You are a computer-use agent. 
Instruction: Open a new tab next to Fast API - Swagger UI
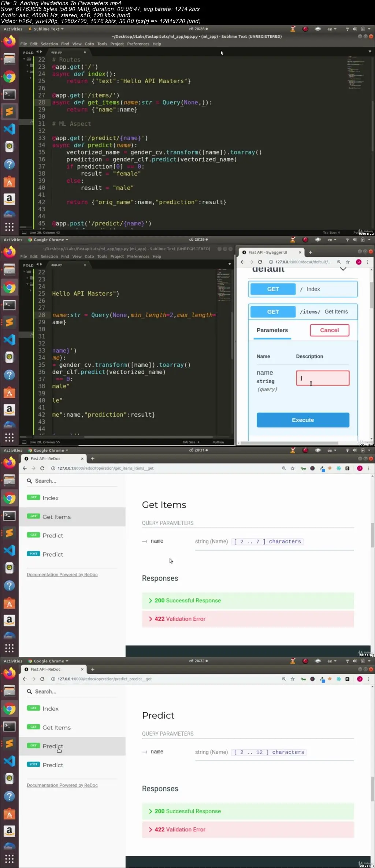point(310,252)
